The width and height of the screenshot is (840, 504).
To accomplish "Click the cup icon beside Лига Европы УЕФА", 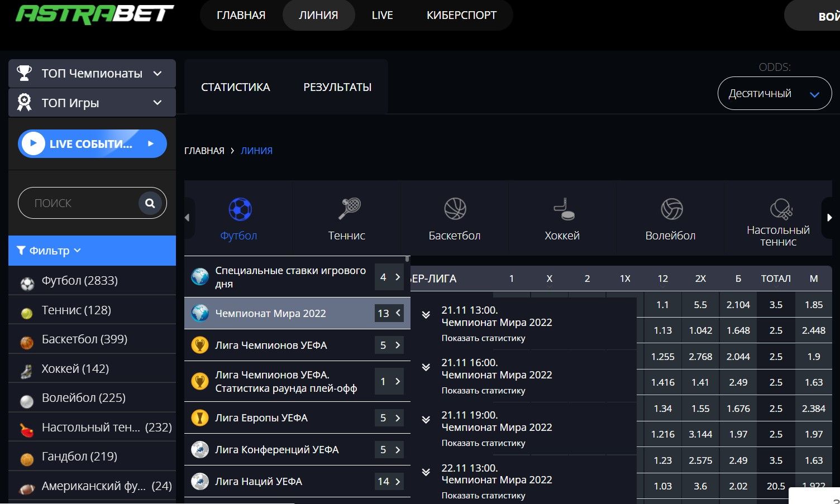I will coord(200,417).
